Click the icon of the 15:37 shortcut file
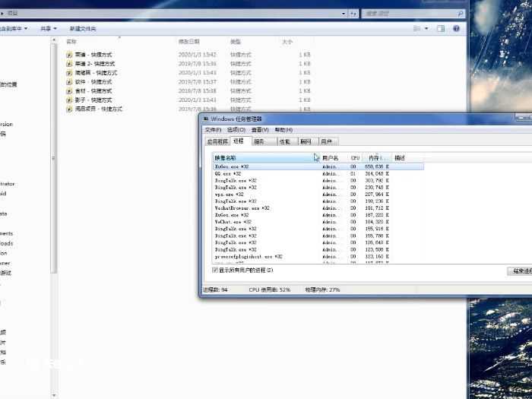Screen dimensions: 532x399 pos(70,82)
